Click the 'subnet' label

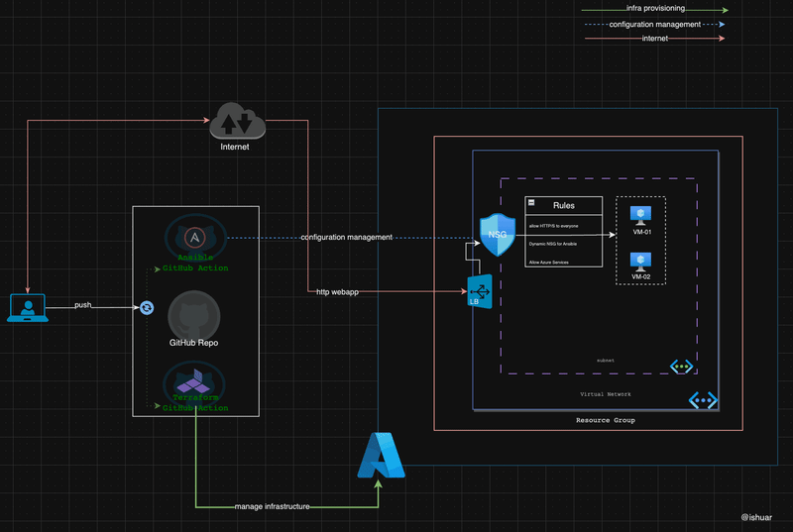(606, 361)
